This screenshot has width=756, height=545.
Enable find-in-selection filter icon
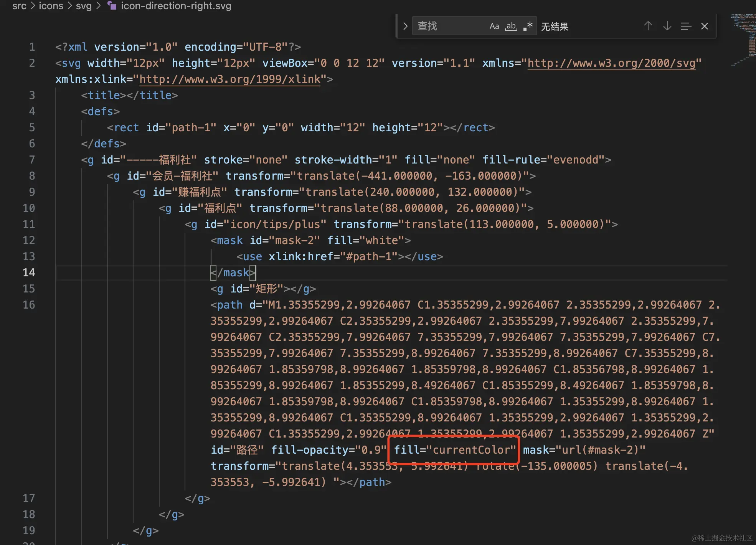(x=686, y=26)
